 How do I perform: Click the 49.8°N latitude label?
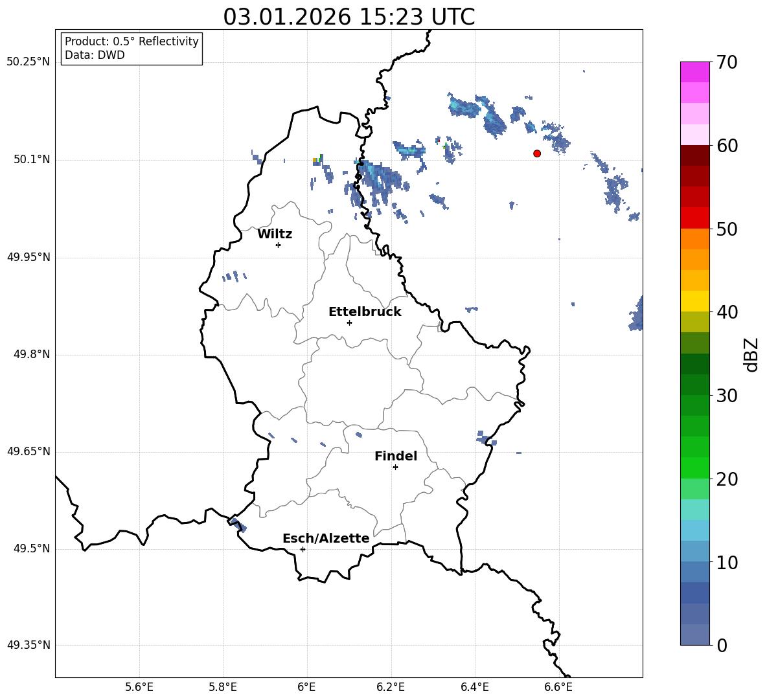(32, 354)
